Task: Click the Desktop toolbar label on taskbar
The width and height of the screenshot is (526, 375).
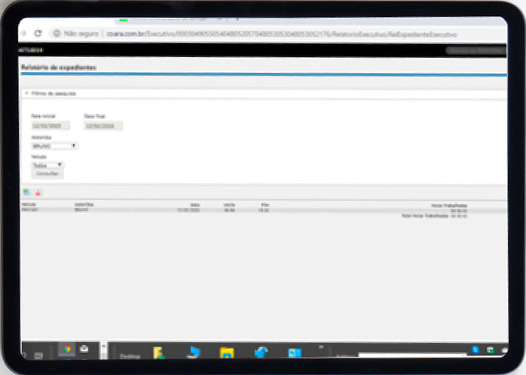Action: [x=130, y=356]
